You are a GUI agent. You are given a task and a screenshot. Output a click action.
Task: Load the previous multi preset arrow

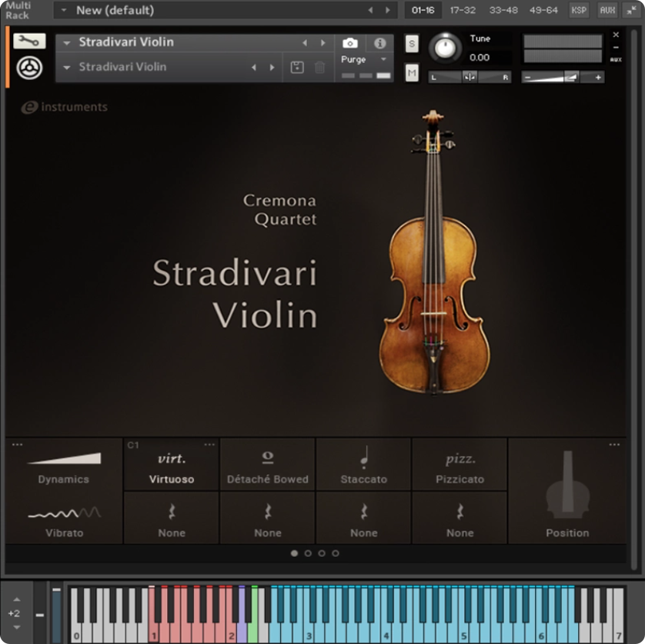click(370, 10)
